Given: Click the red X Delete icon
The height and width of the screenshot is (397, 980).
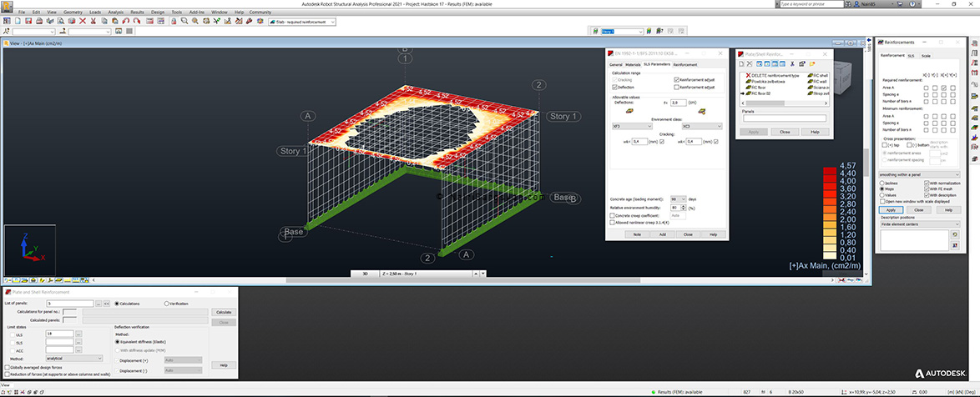Looking at the screenshot, I should tap(83, 21).
